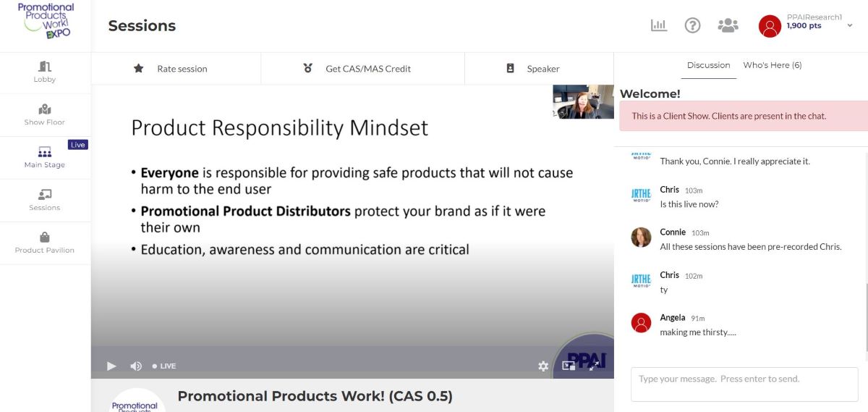Screen dimensions: 868x412
Task: Open Product Pavilion in the sidebar
Action: [45, 243]
